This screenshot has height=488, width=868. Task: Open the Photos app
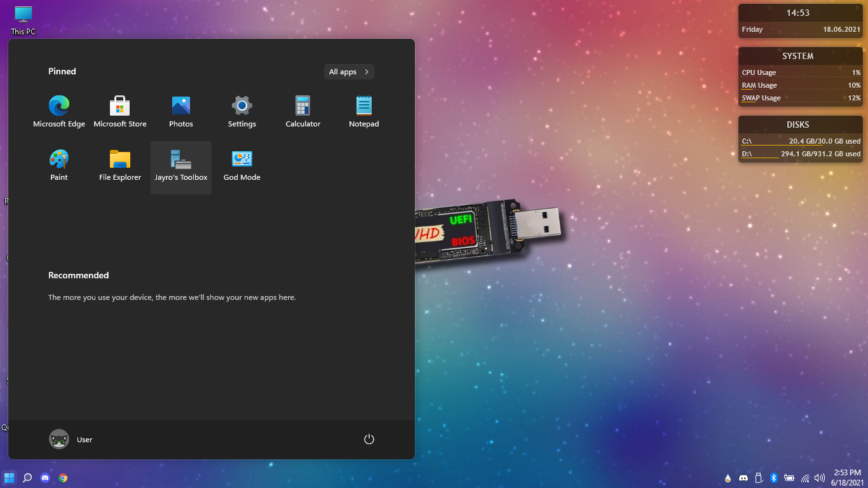181,112
